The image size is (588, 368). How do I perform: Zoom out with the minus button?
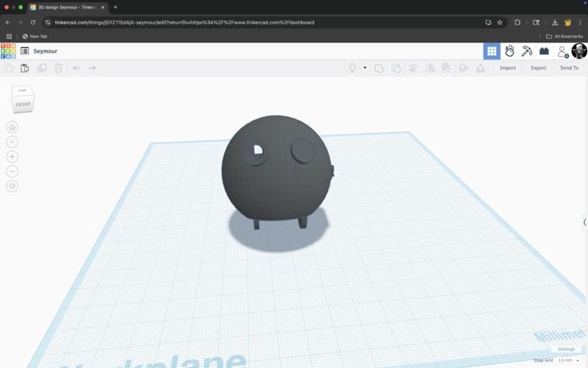pyautogui.click(x=12, y=171)
